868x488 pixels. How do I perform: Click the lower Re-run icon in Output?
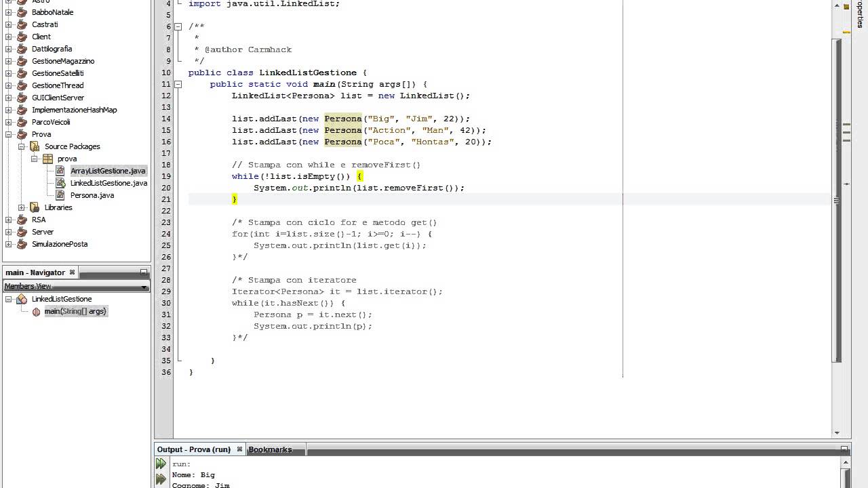(161, 480)
